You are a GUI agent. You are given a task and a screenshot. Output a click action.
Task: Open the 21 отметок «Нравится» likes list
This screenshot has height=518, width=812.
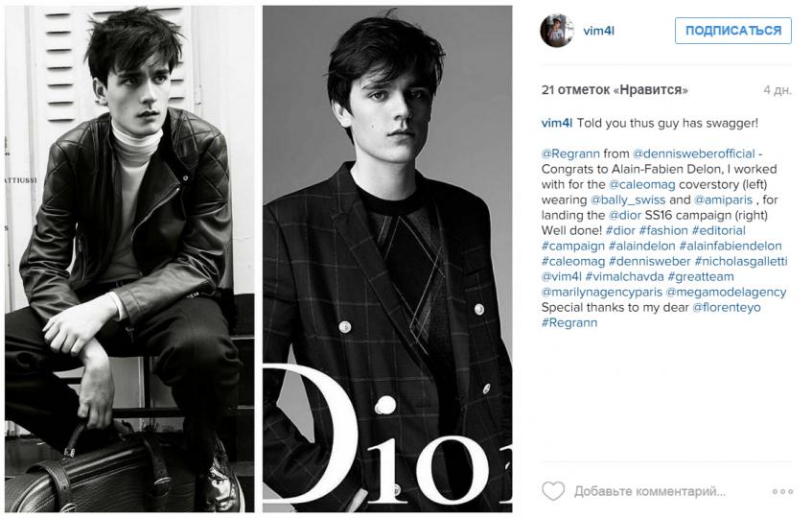point(615,89)
